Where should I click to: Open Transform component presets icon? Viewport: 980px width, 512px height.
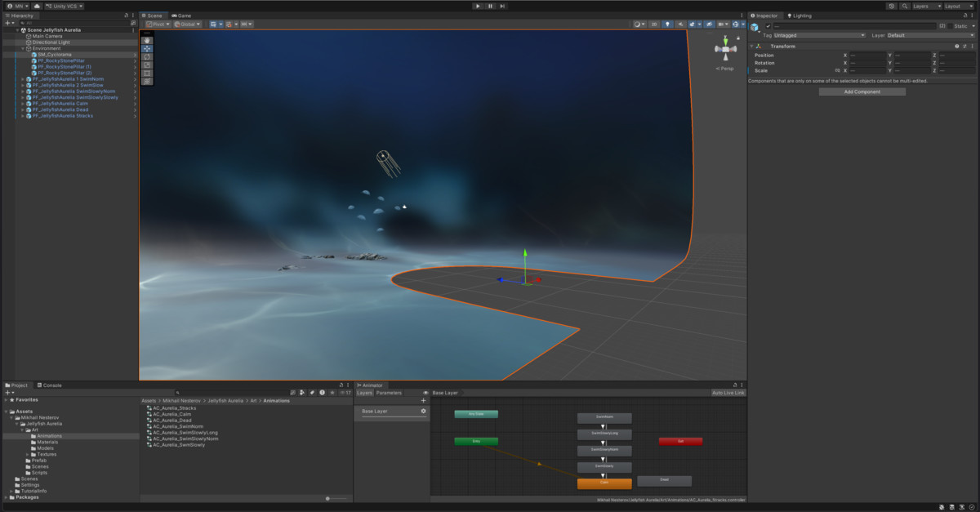[x=964, y=46]
